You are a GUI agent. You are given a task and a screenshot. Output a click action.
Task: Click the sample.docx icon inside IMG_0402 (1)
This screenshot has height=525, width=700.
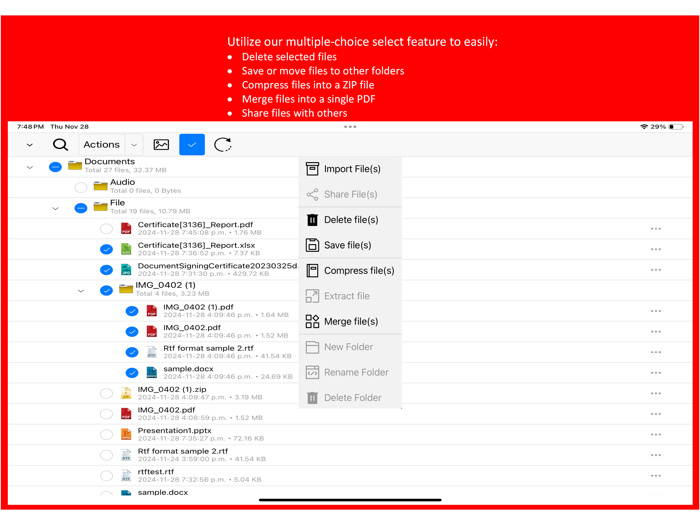(152, 373)
